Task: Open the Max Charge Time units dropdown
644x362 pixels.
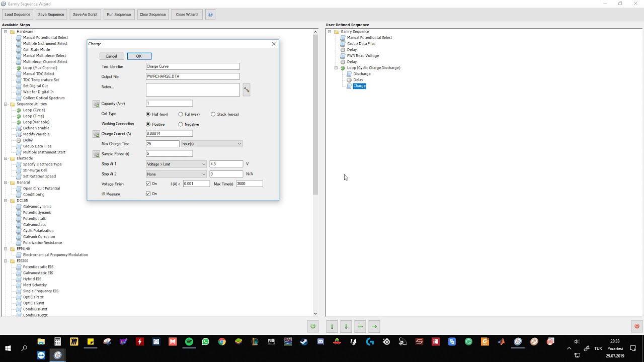Action: (x=212, y=144)
